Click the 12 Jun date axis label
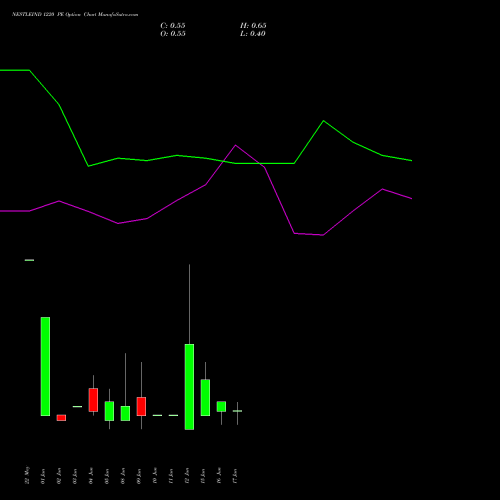500x500 pixels. [187, 476]
